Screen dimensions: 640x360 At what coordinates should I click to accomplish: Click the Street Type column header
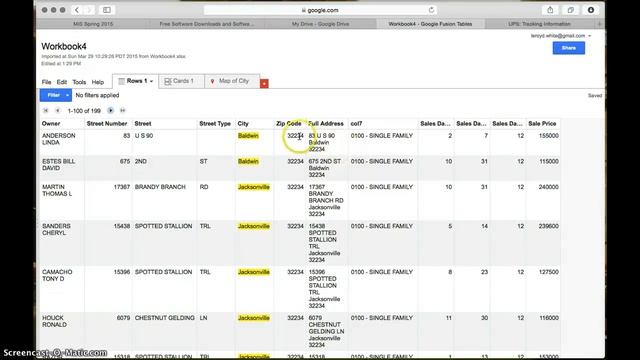215,123
